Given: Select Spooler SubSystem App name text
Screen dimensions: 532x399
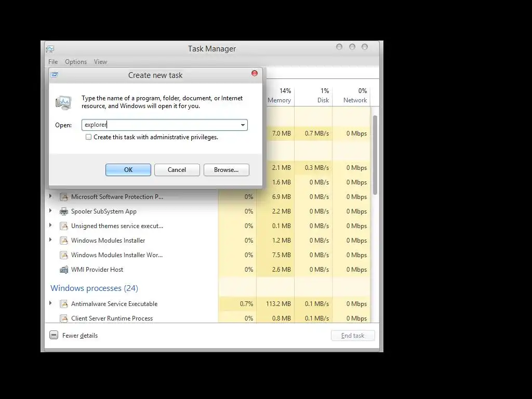Looking at the screenshot, I should pos(104,211).
